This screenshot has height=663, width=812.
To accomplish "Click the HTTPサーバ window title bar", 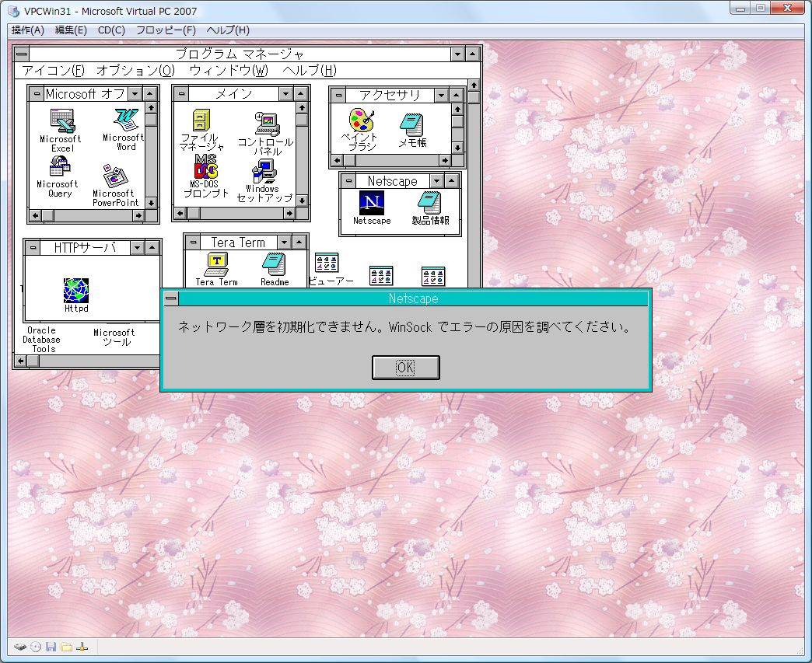I will (x=85, y=248).
